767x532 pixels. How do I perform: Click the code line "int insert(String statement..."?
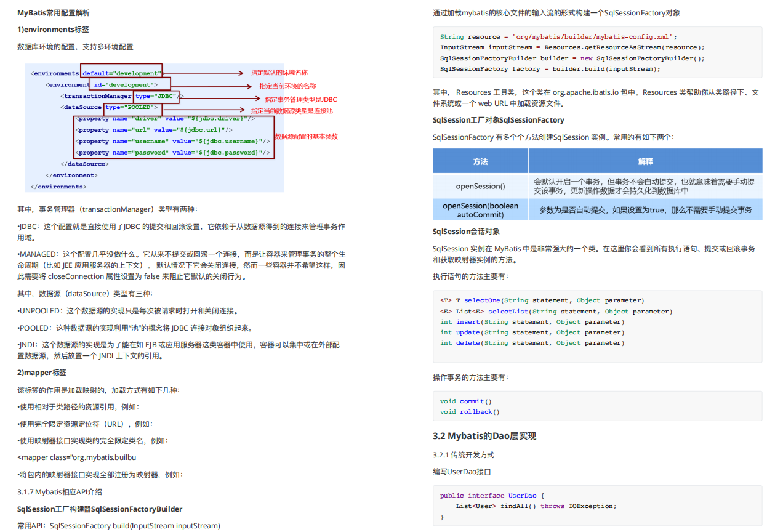pyautogui.click(x=532, y=322)
